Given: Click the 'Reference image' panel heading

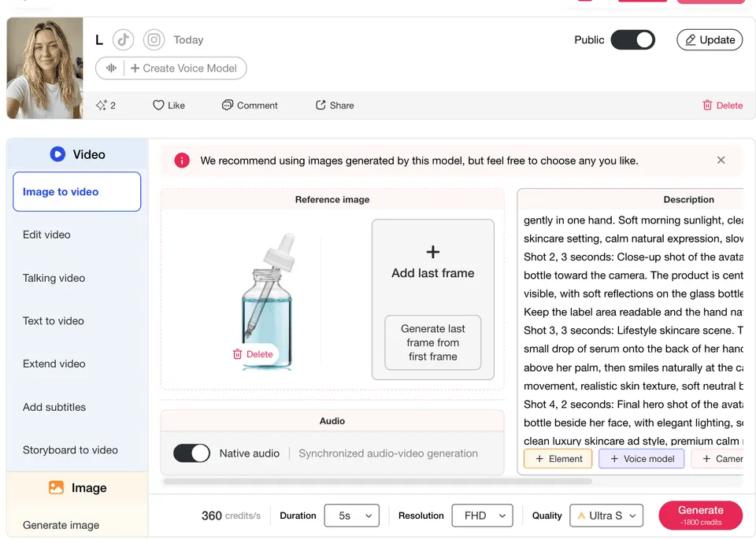Looking at the screenshot, I should pyautogui.click(x=332, y=199).
